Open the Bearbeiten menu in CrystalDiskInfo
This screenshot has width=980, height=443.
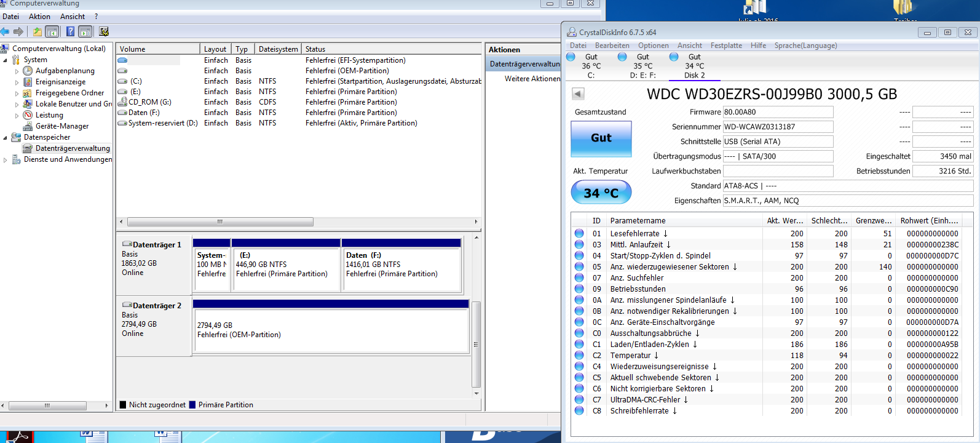(x=612, y=46)
